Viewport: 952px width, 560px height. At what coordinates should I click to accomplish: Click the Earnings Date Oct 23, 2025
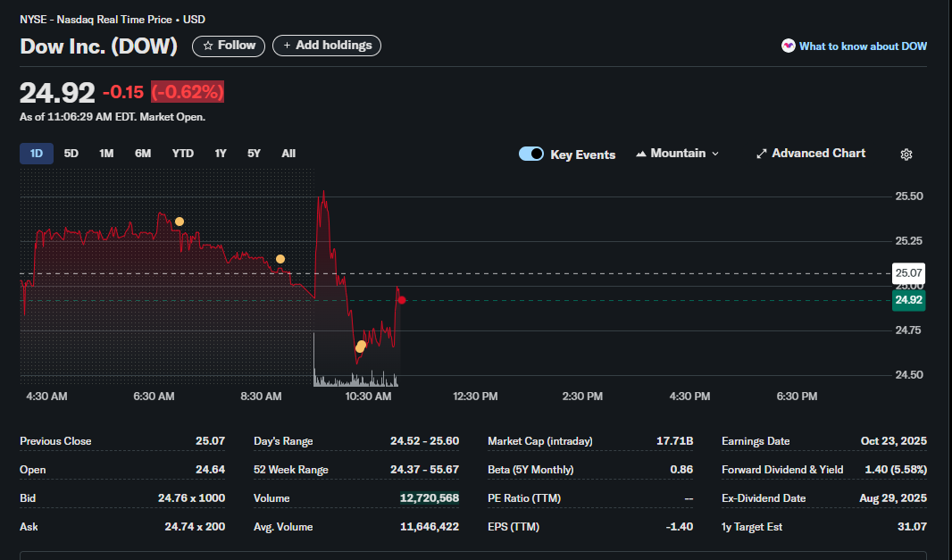(894, 441)
